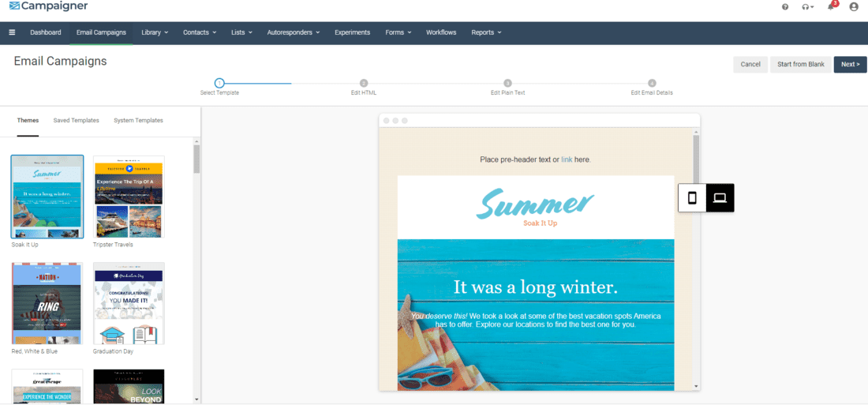Expand the Contacts dropdown menu
The width and height of the screenshot is (868, 405).
click(199, 32)
